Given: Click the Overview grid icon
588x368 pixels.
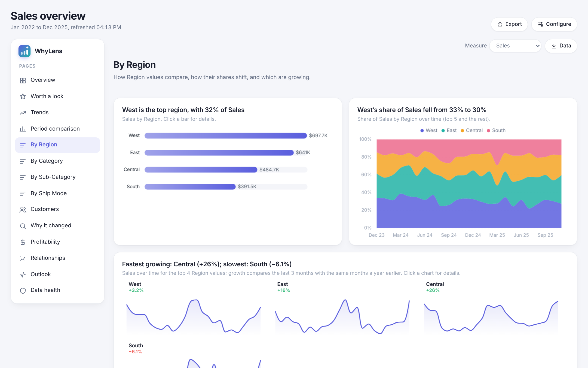Looking at the screenshot, I should (x=23, y=80).
